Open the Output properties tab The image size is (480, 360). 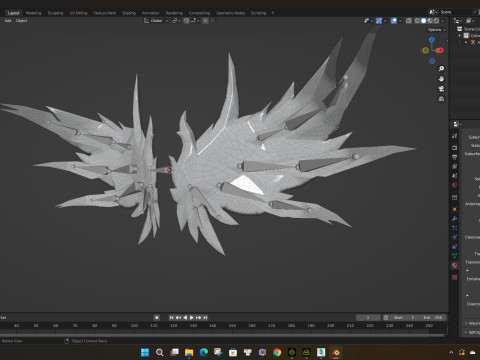click(455, 157)
